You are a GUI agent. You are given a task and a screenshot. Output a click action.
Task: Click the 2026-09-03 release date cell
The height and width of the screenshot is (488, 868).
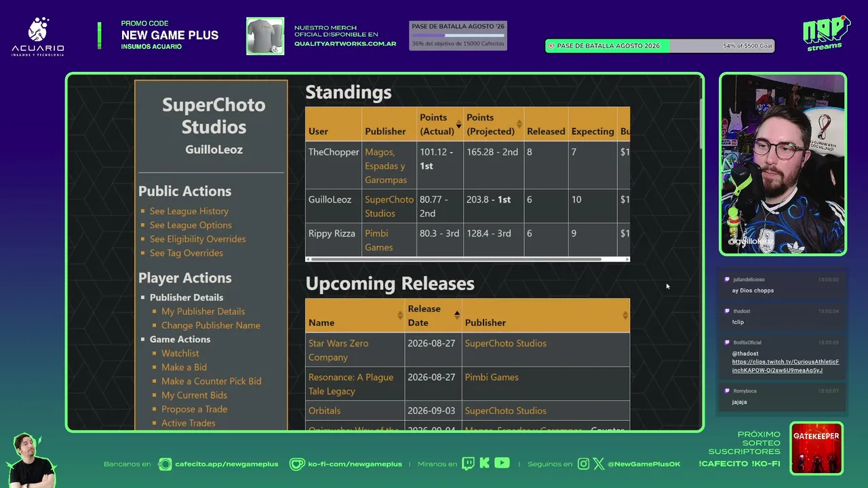click(x=433, y=411)
